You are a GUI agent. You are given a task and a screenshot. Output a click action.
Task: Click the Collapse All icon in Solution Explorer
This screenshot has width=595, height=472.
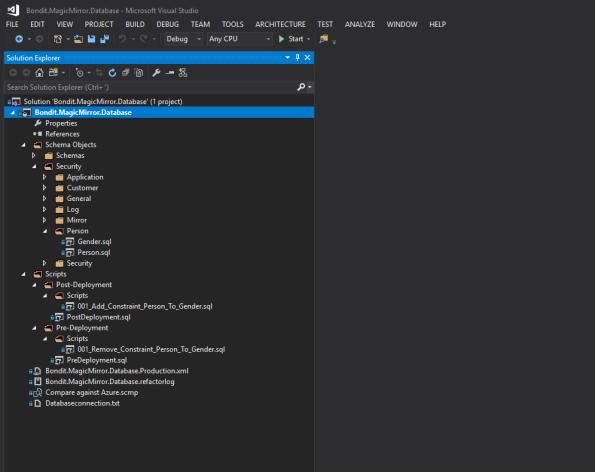click(x=126, y=72)
